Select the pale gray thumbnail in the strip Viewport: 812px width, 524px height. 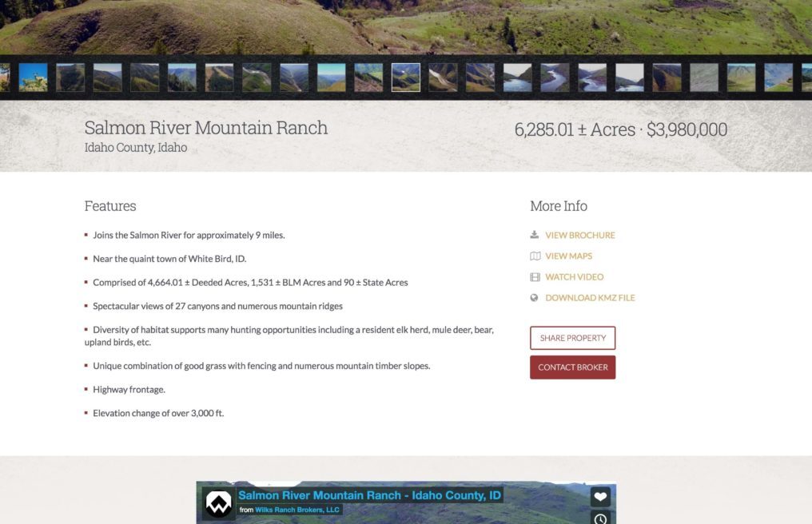point(704,77)
